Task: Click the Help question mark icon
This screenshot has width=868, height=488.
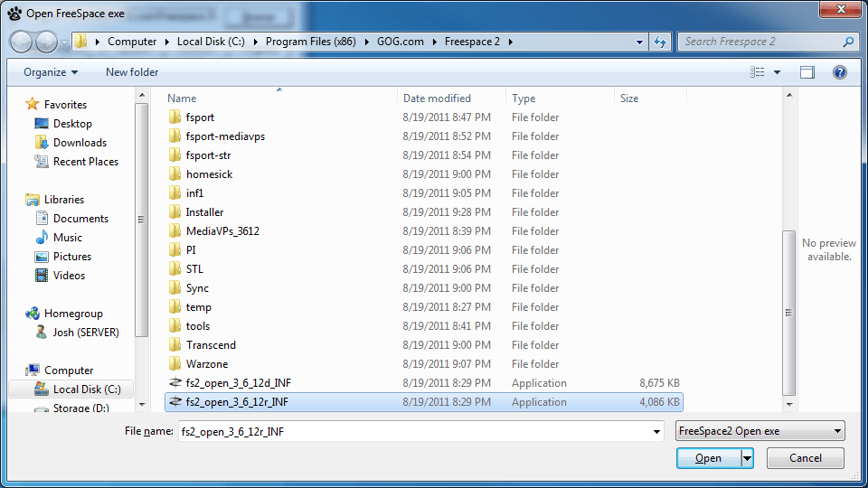Action: 840,72
